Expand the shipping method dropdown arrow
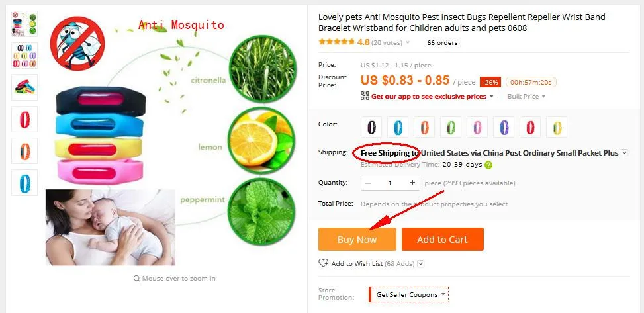 (624, 153)
